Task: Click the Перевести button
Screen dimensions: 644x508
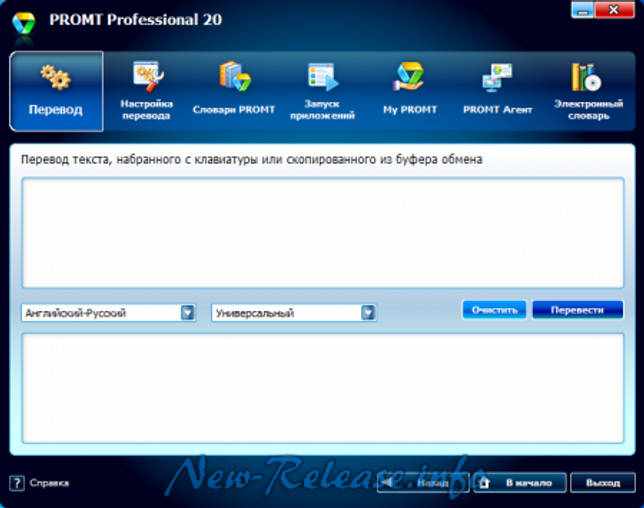Action: point(577,310)
